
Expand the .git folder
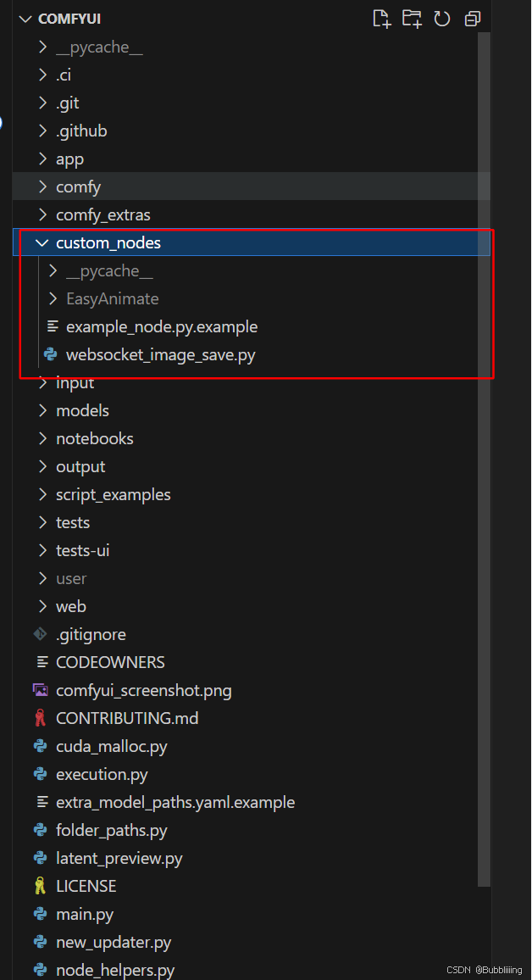[42, 103]
